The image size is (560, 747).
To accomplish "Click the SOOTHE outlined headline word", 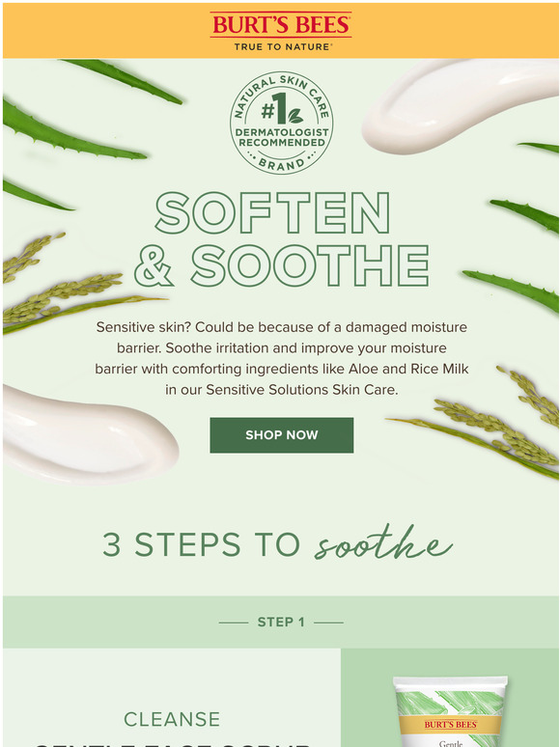I will tap(310, 265).
